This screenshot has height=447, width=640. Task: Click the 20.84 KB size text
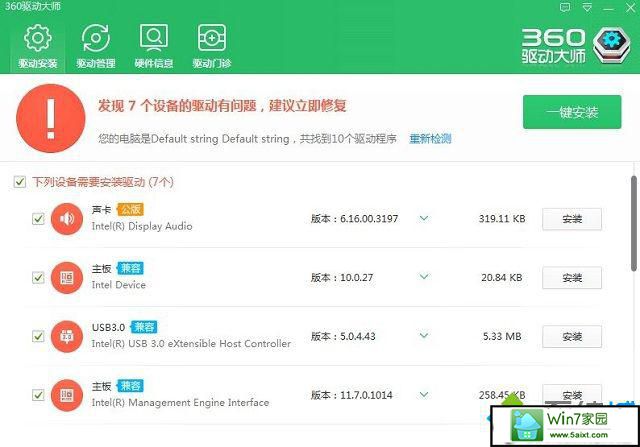[502, 278]
